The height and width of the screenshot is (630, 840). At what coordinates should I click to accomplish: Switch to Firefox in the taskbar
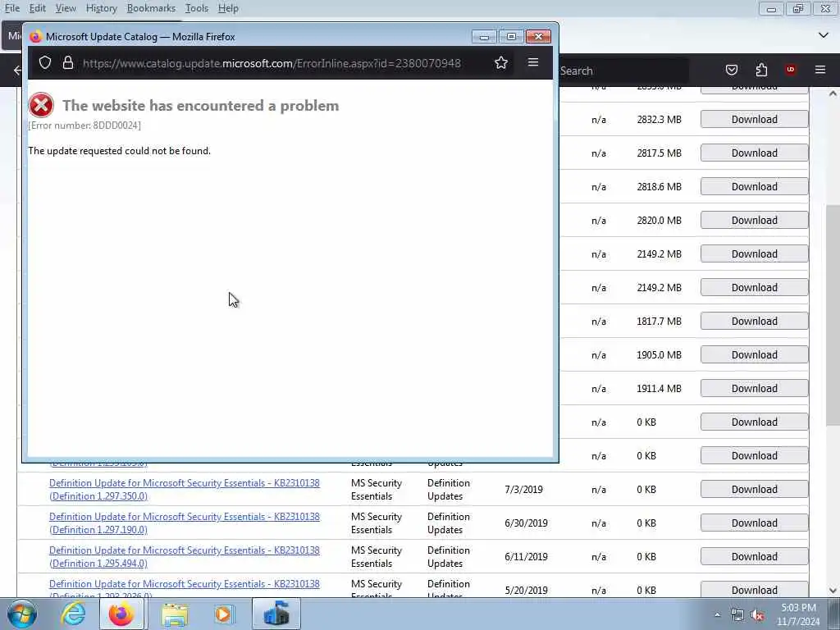pos(121,614)
